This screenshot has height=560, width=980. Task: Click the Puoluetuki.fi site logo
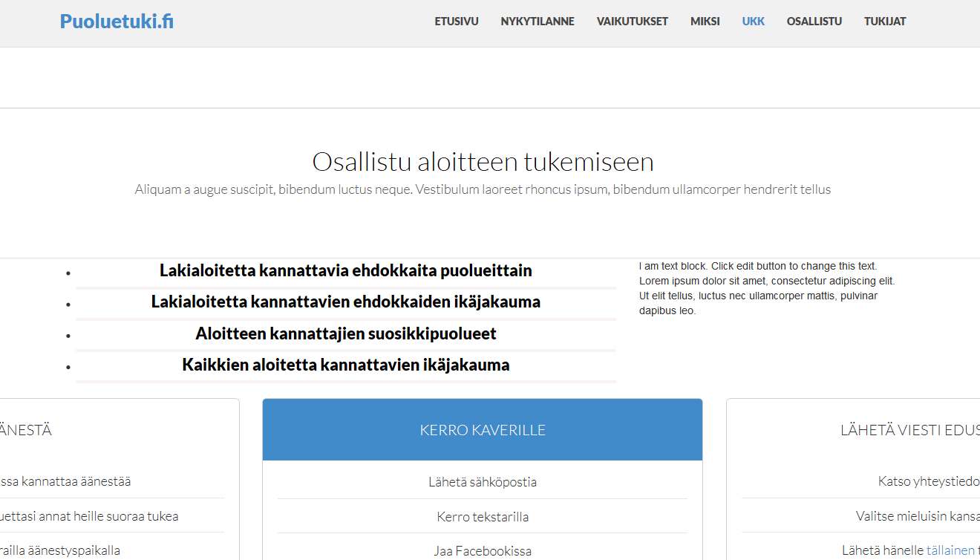117,22
